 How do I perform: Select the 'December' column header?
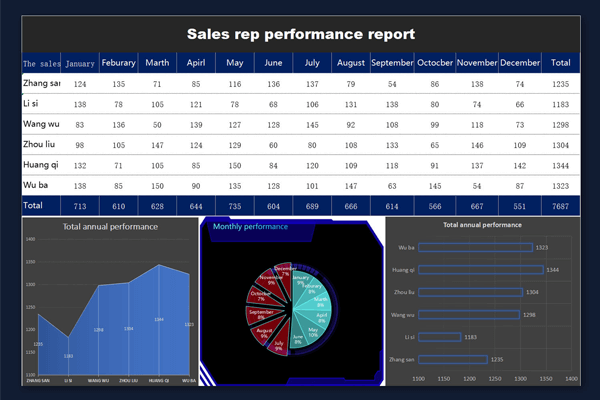519,63
